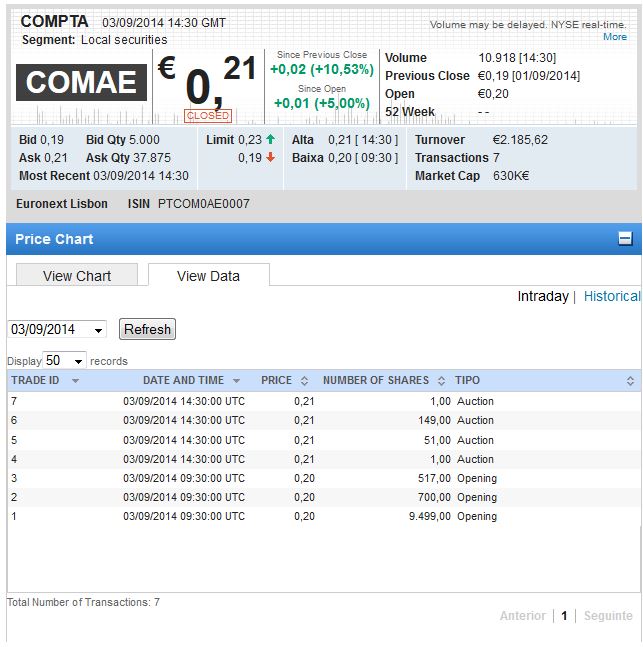The width and height of the screenshot is (643, 647).
Task: Click the 700,00 shares value
Action: point(434,497)
